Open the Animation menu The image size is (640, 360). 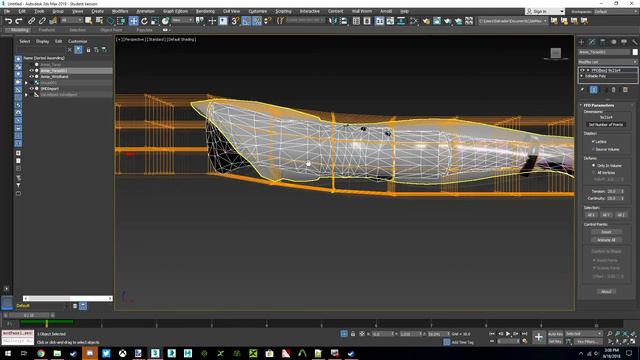(x=145, y=11)
